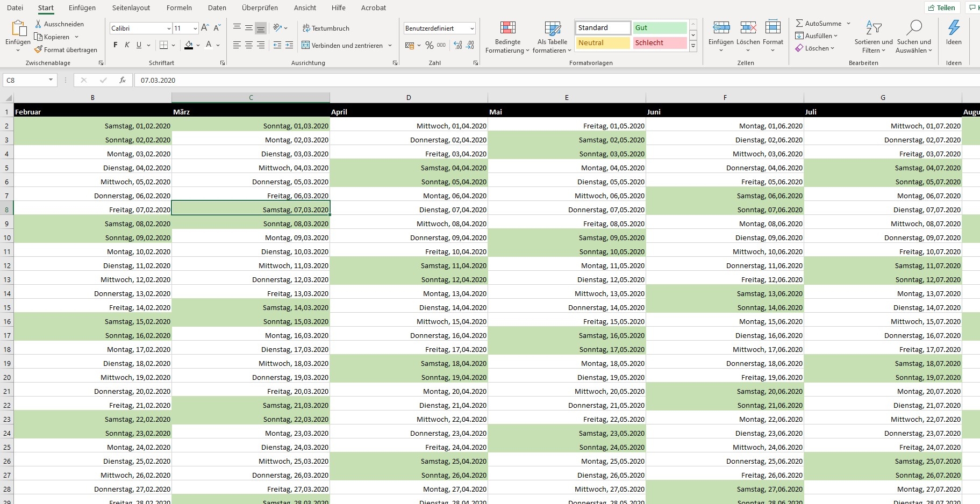
Task: Increase indent icon
Action: pyautogui.click(x=289, y=45)
